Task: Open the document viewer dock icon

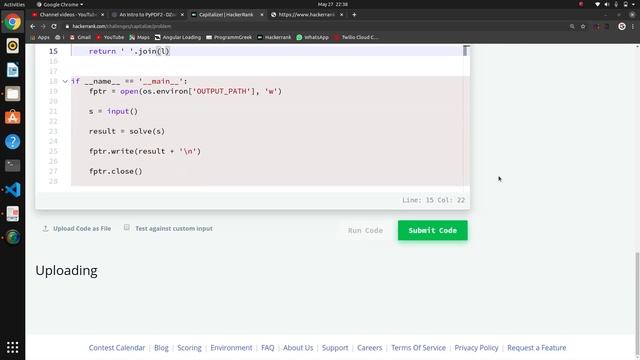Action: click(x=13, y=213)
